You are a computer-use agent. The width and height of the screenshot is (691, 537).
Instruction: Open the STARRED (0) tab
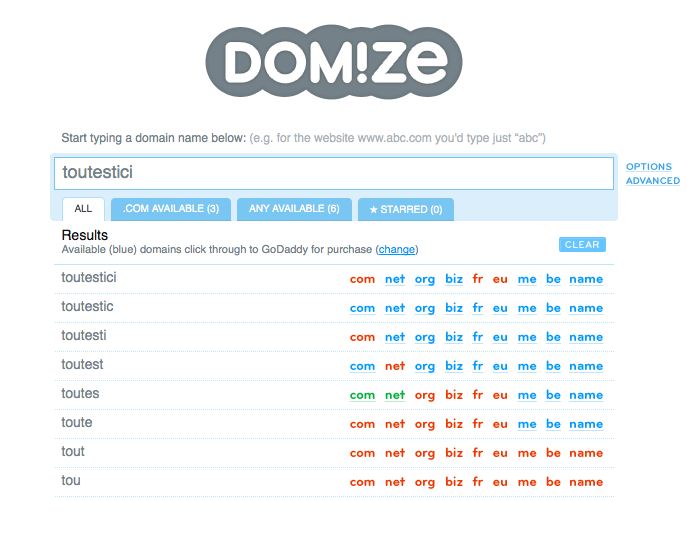click(x=405, y=210)
